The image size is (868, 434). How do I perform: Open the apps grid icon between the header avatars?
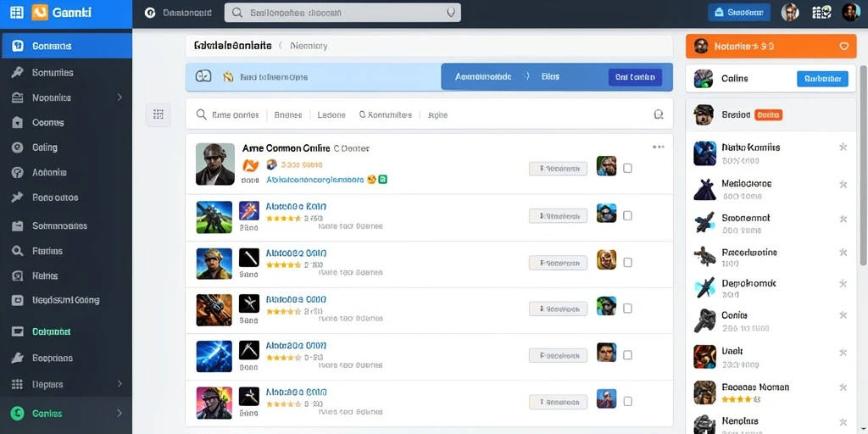821,12
